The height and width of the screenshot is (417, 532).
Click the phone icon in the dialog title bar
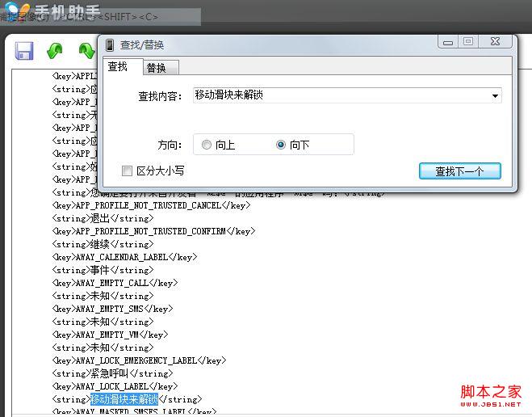tap(110, 44)
